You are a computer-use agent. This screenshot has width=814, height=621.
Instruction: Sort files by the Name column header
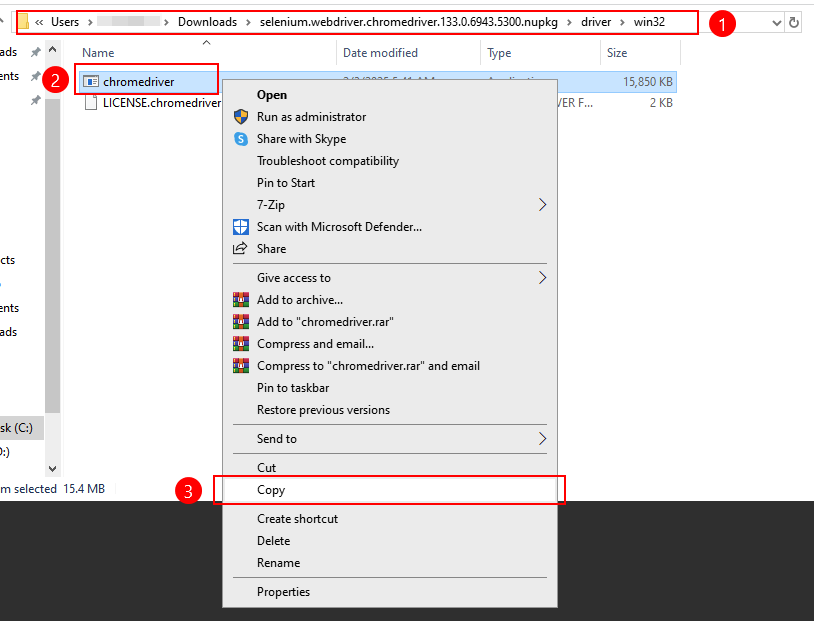tap(207, 52)
